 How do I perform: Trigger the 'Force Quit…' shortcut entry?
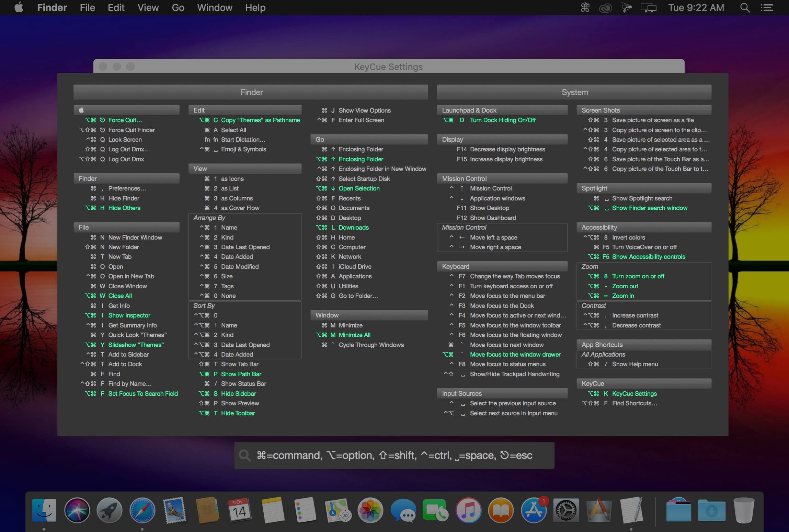point(125,120)
